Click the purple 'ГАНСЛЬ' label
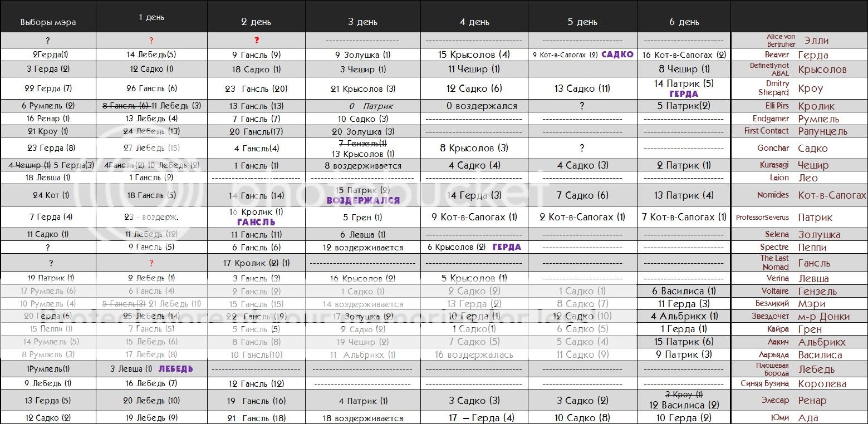Viewport: 868px width, 424px height. (x=256, y=221)
